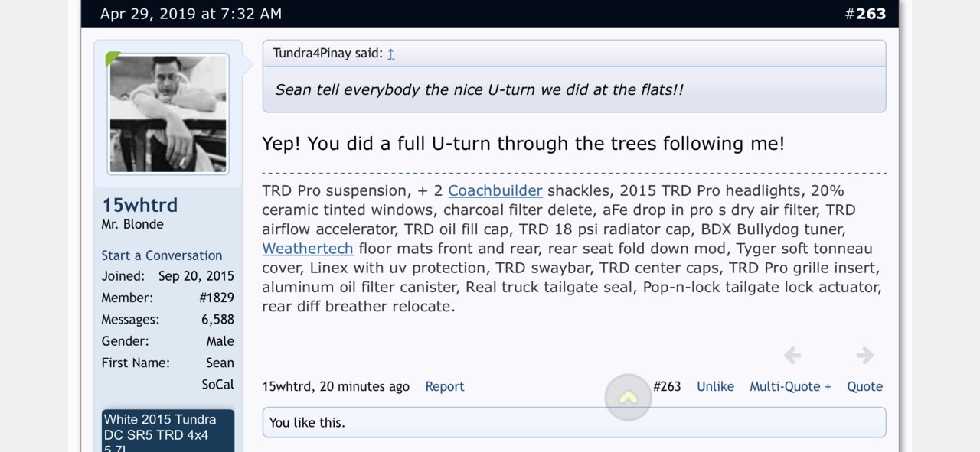Open the #263 permalink beside Unlike
980x452 pixels.
click(x=667, y=386)
